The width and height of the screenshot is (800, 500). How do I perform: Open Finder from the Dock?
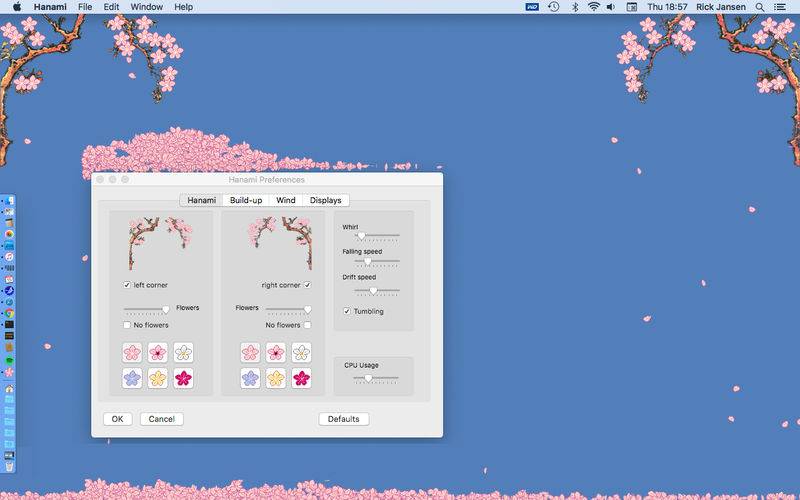click(9, 201)
